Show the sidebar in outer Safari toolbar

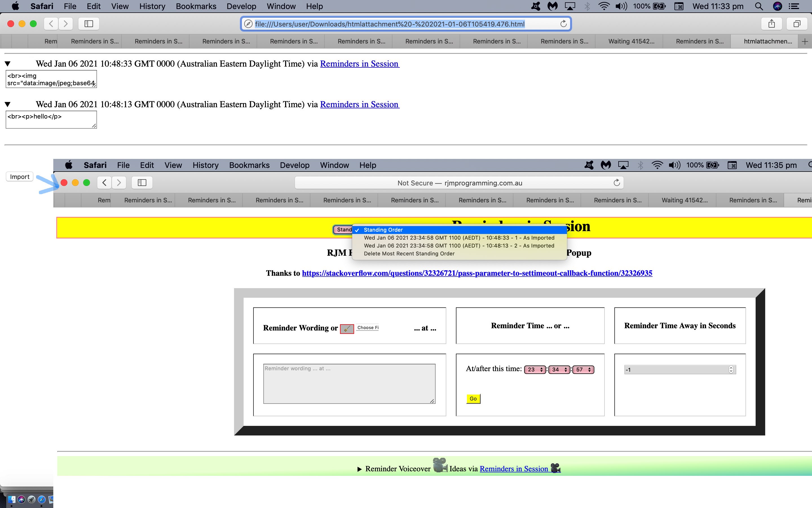click(89, 23)
